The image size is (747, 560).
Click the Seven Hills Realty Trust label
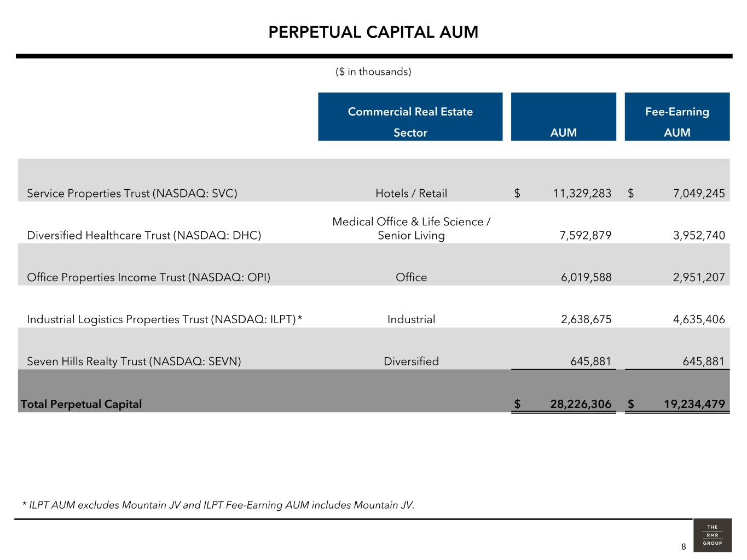[x=134, y=361]
